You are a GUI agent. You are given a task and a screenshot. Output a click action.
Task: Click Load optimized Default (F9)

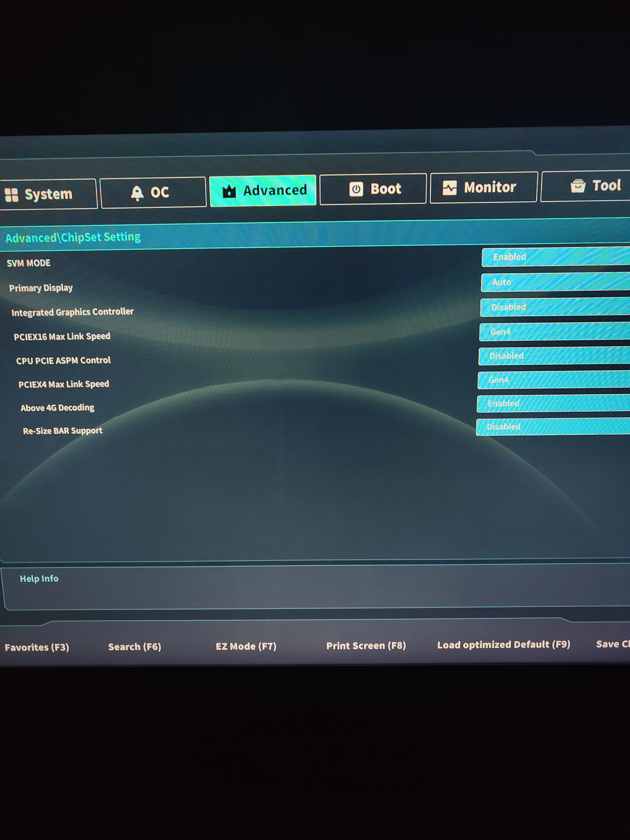(x=503, y=645)
